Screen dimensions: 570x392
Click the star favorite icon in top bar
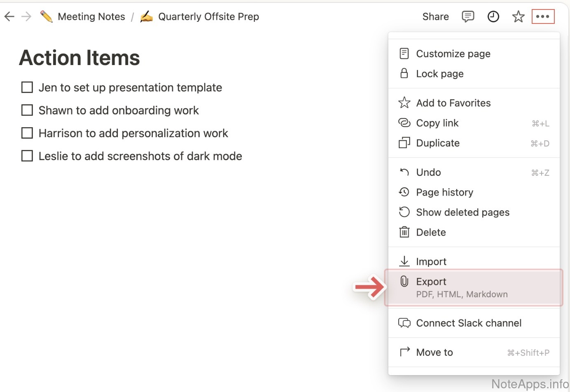[x=518, y=16]
